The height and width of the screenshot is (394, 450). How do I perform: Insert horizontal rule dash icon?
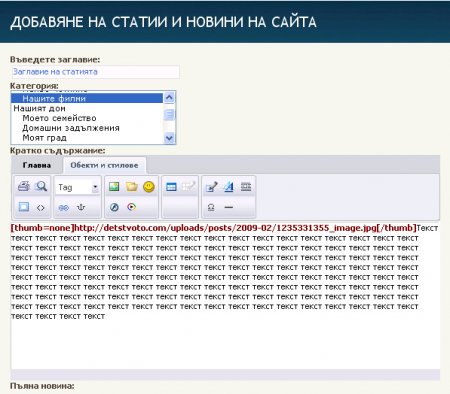(x=229, y=207)
